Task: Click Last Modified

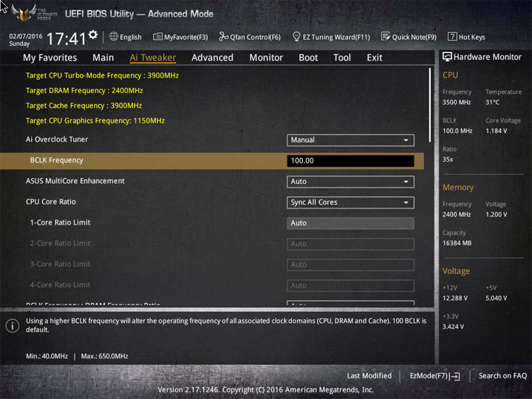Action: (369, 375)
